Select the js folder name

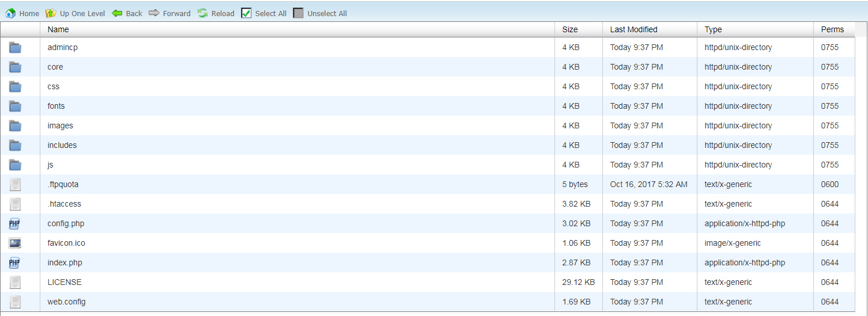tap(51, 165)
